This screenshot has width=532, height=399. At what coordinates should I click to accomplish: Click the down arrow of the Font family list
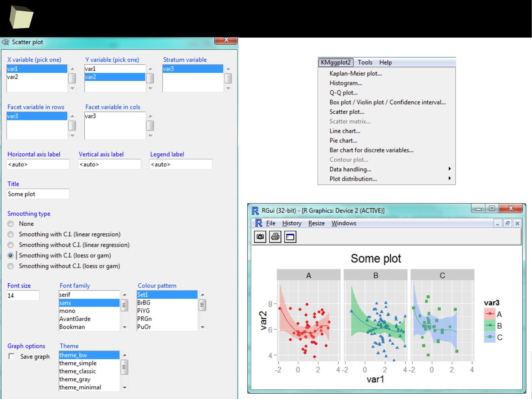125,327
